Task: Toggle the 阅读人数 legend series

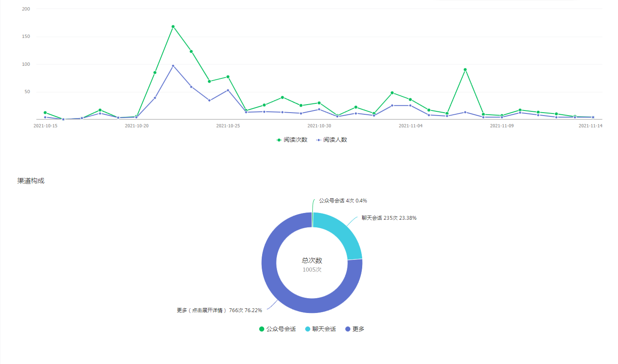Action: pos(332,140)
